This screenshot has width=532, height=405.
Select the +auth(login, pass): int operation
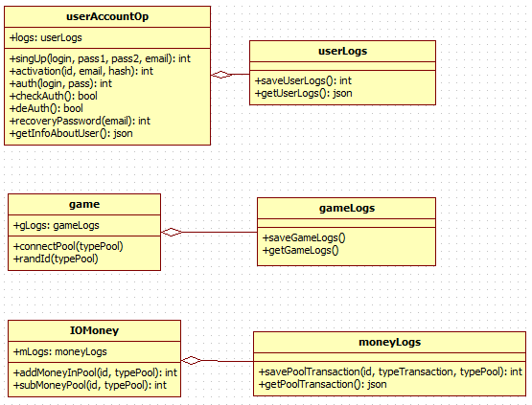point(60,83)
